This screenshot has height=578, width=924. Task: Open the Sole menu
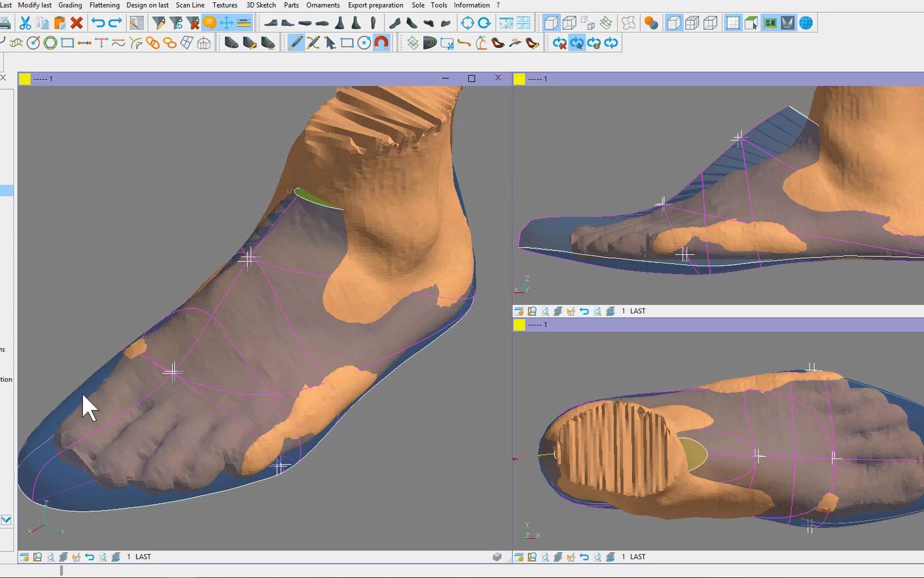pos(418,5)
